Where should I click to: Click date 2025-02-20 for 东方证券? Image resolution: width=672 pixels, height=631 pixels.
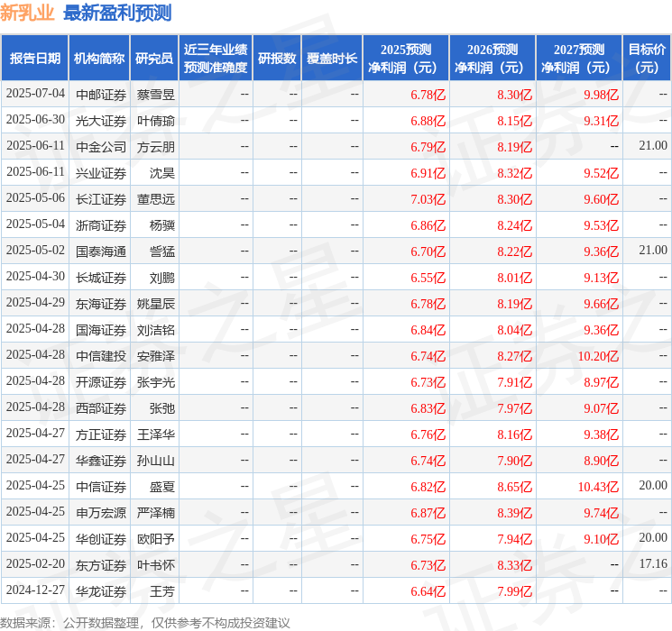[35, 563]
